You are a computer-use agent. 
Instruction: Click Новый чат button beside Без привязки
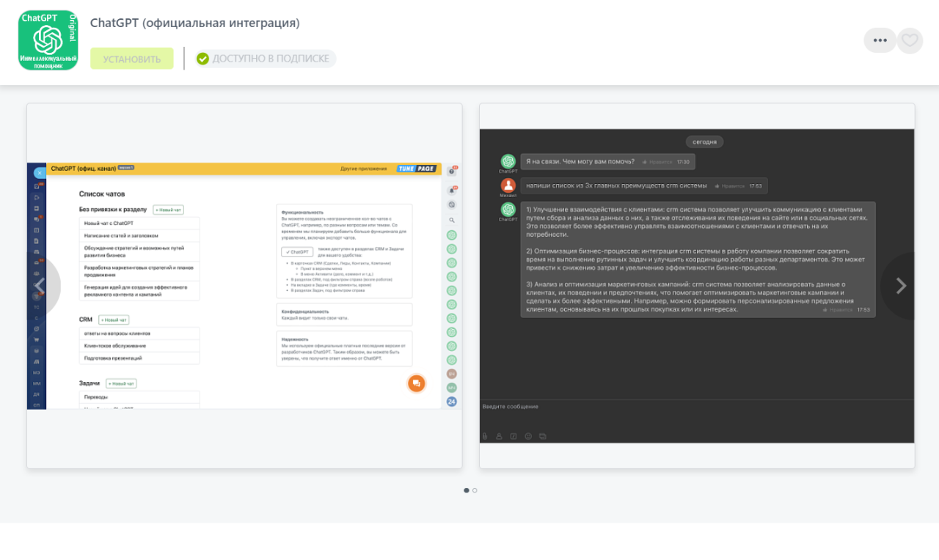click(169, 210)
